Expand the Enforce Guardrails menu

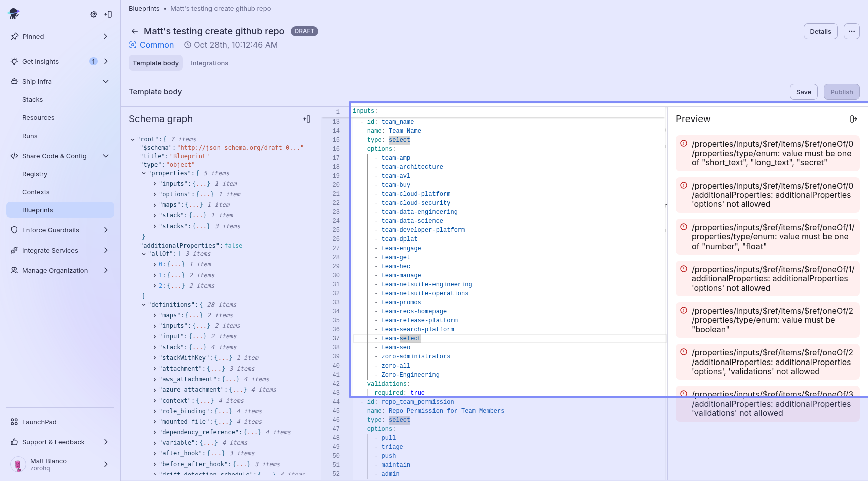pyautogui.click(x=105, y=230)
